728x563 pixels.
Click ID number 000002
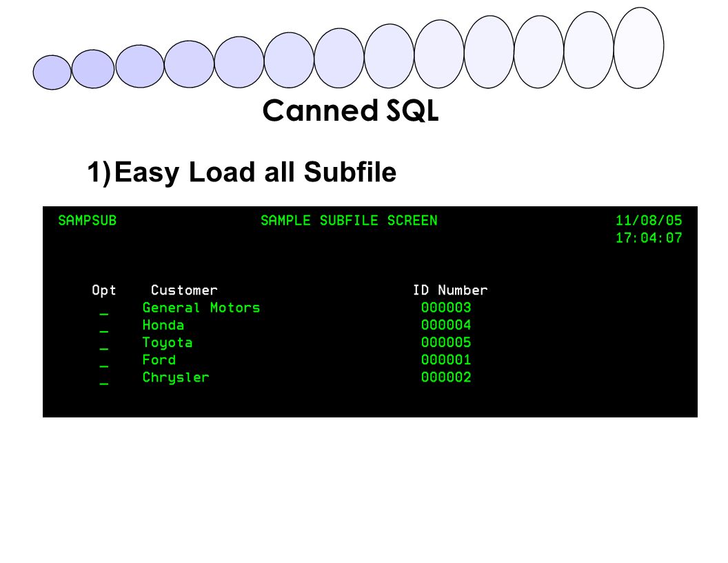[446, 377]
